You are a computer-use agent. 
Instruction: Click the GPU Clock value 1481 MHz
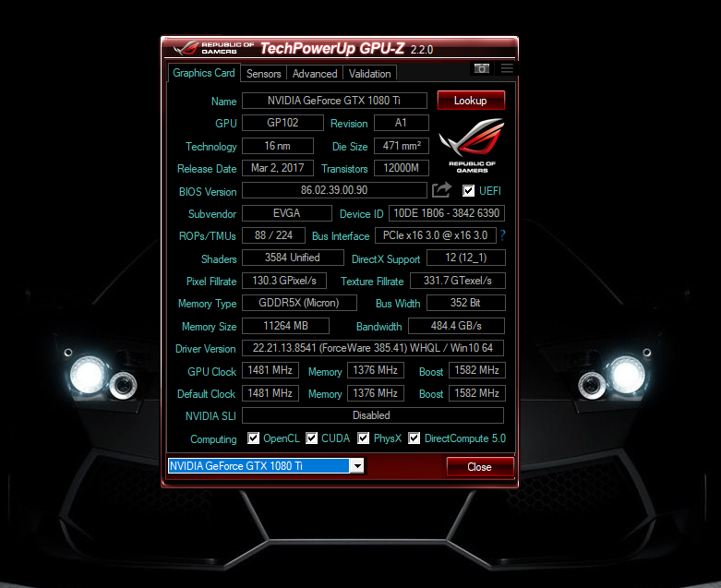tap(270, 370)
